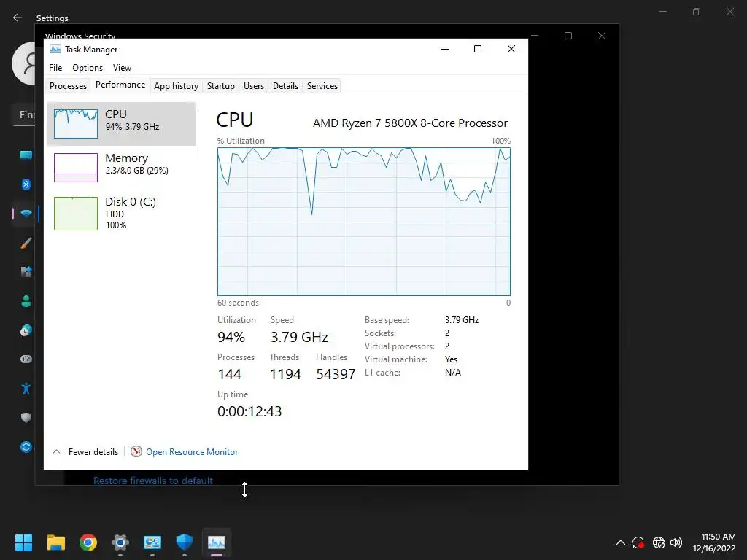Maximize the Windows Security window
The height and width of the screenshot is (560, 747).
point(568,36)
